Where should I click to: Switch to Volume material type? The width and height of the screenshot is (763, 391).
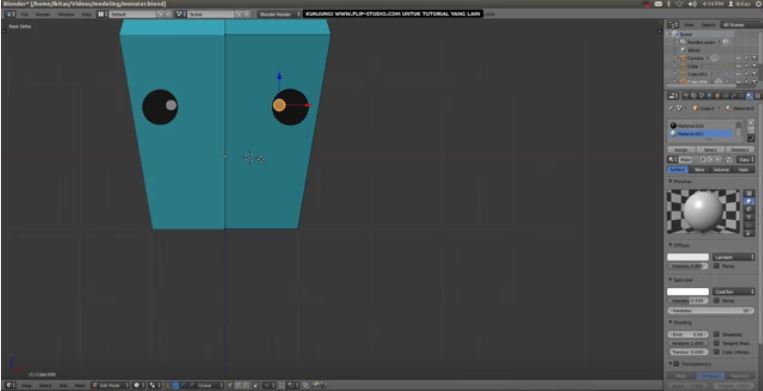pyautogui.click(x=721, y=170)
